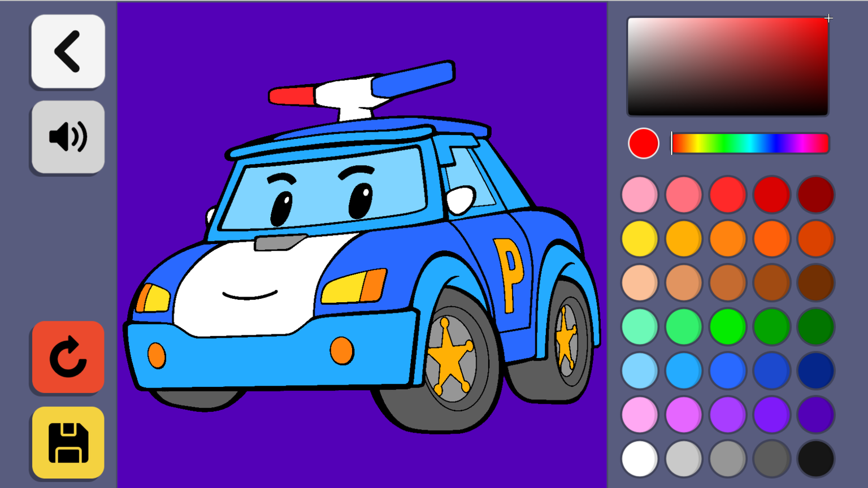Select the white palette swatch
This screenshot has width=868, height=488.
tap(639, 459)
